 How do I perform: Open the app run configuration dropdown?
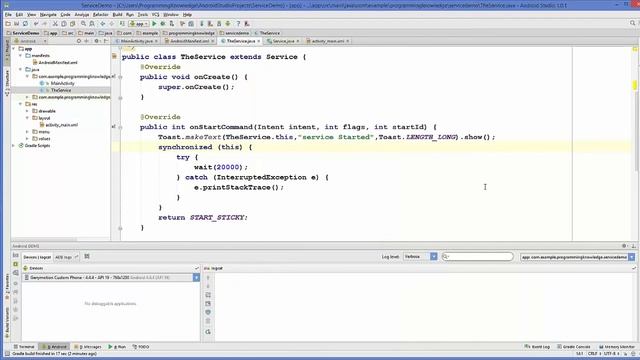[x=139, y=24]
